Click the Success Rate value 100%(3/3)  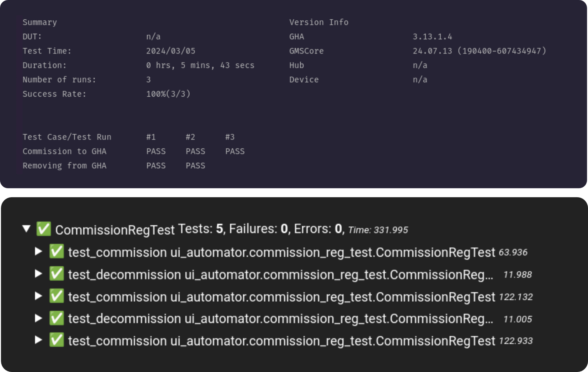(168, 94)
